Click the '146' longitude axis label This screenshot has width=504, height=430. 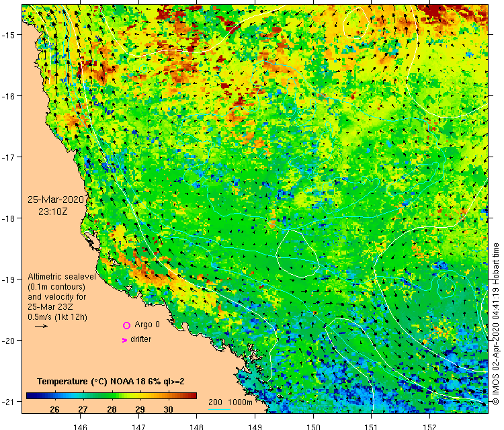(x=80, y=427)
